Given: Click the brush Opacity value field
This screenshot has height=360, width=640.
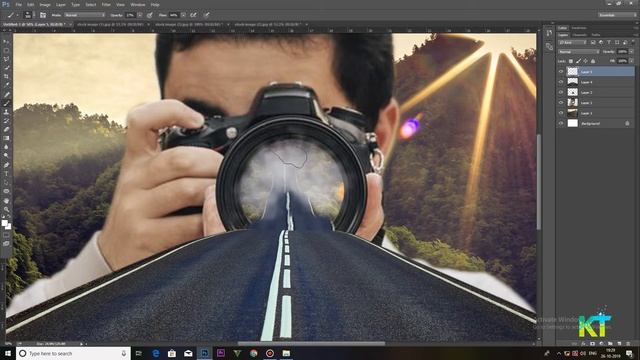Looking at the screenshot, I should click(131, 15).
